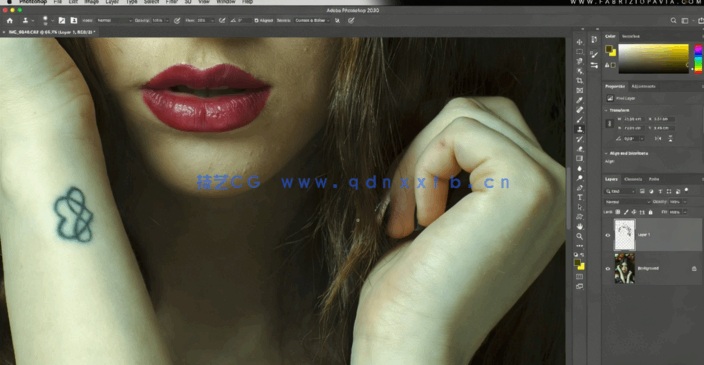Toggle lock position icon
The width and height of the screenshot is (704, 365).
click(x=634, y=212)
